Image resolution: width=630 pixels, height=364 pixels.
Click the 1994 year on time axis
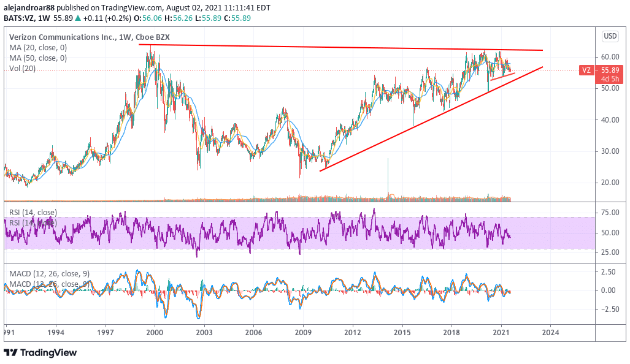click(x=56, y=332)
